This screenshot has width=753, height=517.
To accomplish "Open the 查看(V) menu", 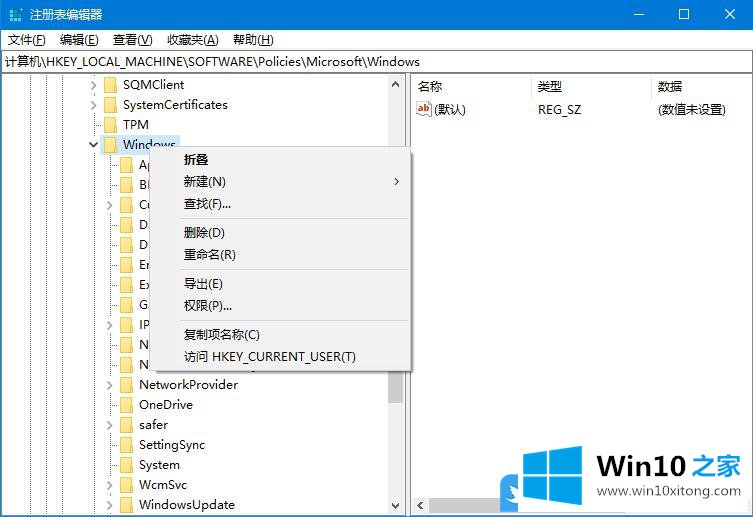I will coord(132,40).
